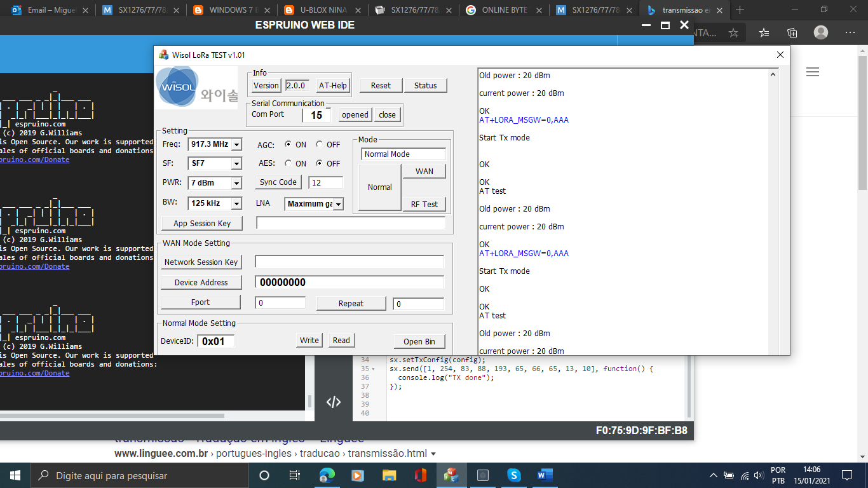Switch to WAN mode
Screen dimensions: 868x488
click(424, 172)
